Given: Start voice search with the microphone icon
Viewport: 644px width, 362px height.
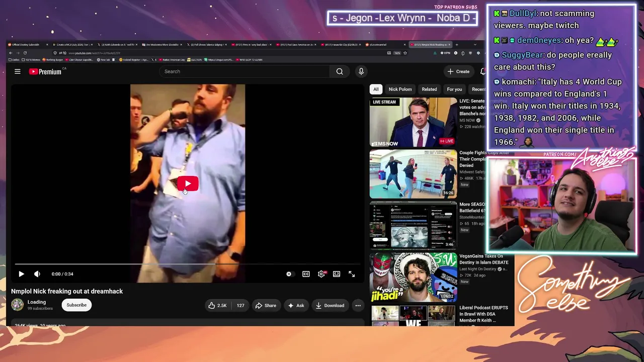Looking at the screenshot, I should pyautogui.click(x=361, y=71).
